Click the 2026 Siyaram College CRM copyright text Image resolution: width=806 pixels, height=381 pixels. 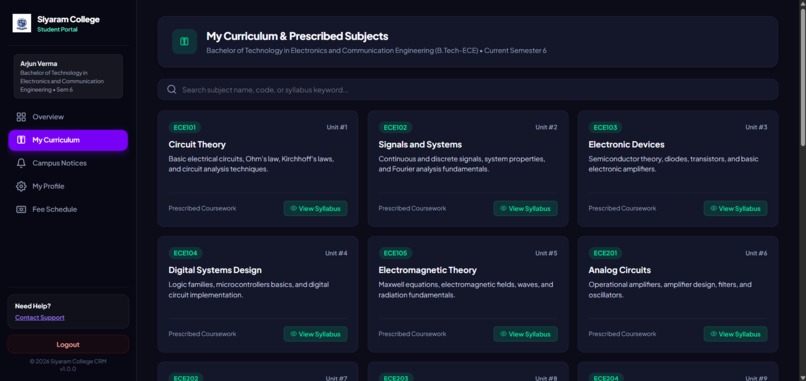pos(68,361)
